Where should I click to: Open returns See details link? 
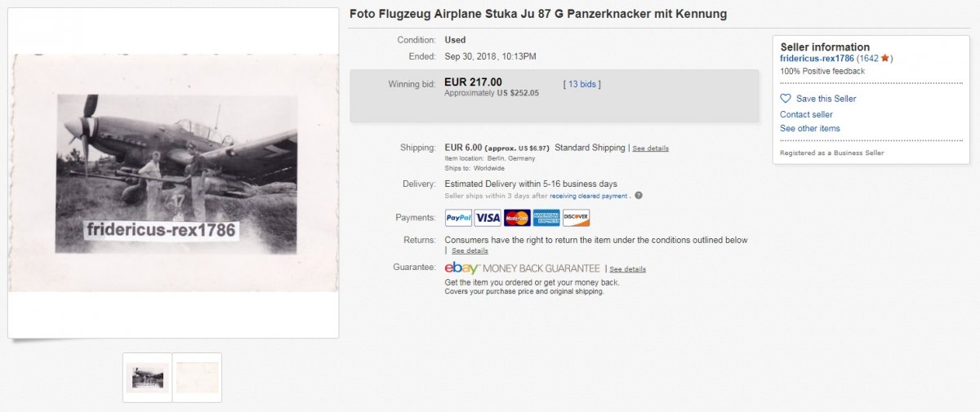click(x=470, y=250)
